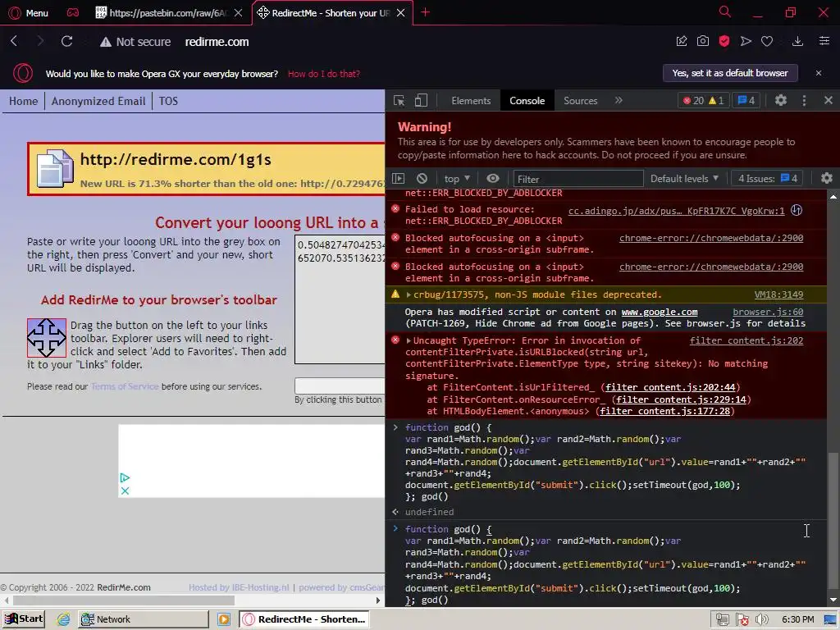Click the shortened URL http://redirme.com/1g1s
840x630 pixels.
pos(176,160)
